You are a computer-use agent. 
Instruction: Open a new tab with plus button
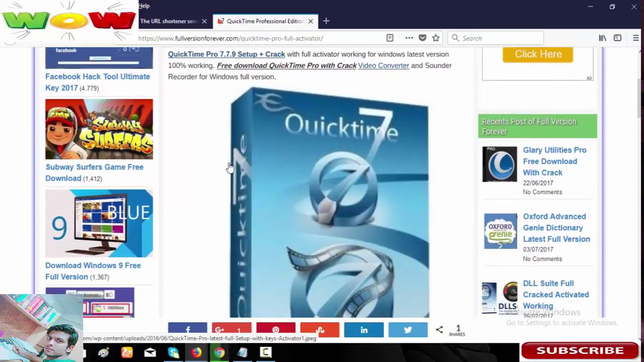pyautogui.click(x=326, y=21)
